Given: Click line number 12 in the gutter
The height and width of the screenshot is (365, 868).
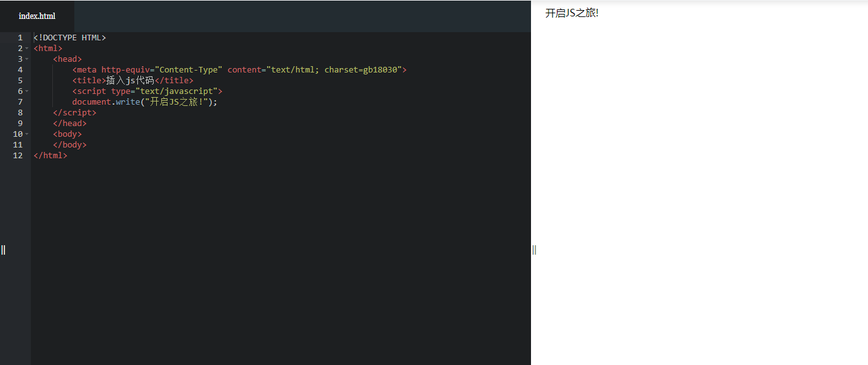Looking at the screenshot, I should [x=18, y=156].
